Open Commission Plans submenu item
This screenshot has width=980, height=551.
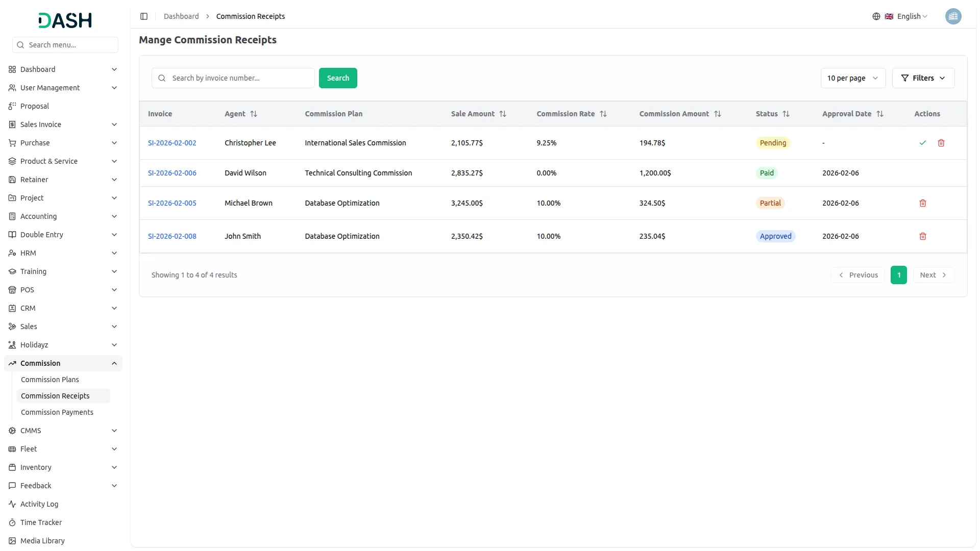(63, 380)
